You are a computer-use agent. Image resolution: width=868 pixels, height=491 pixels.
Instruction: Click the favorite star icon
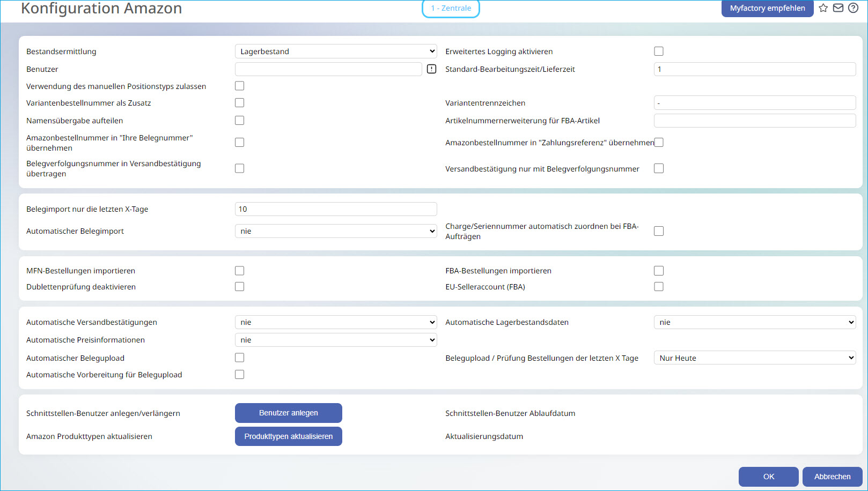(x=823, y=8)
